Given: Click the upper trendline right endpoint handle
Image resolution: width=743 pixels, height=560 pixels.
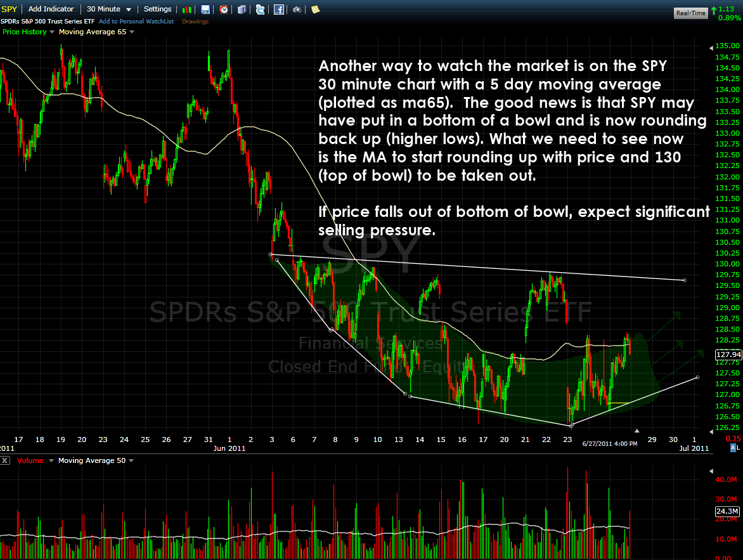Looking at the screenshot, I should coord(684,280).
